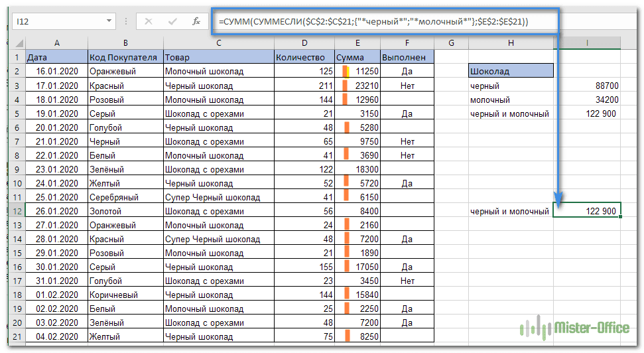
Task: Select column E header
Action: (x=357, y=44)
